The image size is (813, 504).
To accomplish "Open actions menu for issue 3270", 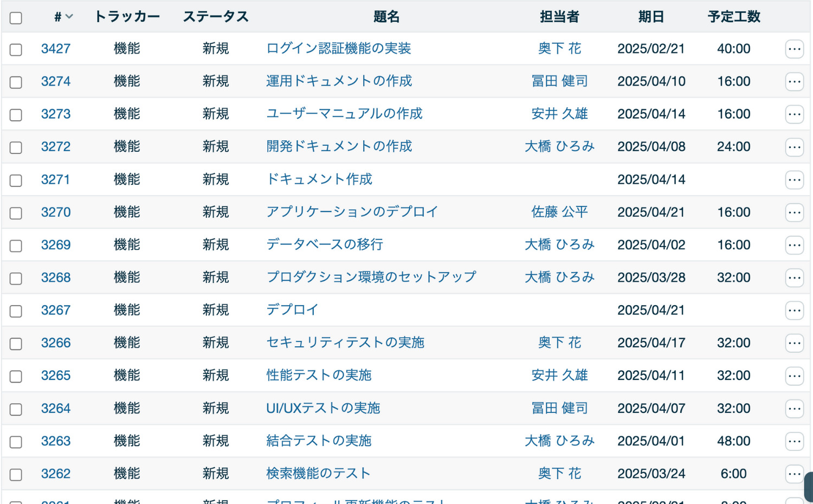I will pos(794,212).
